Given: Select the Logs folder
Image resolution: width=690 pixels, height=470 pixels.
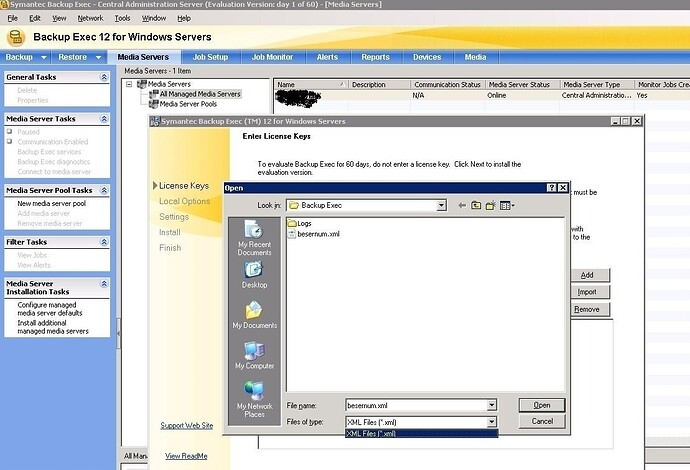Looking at the screenshot, I should click(x=299, y=224).
